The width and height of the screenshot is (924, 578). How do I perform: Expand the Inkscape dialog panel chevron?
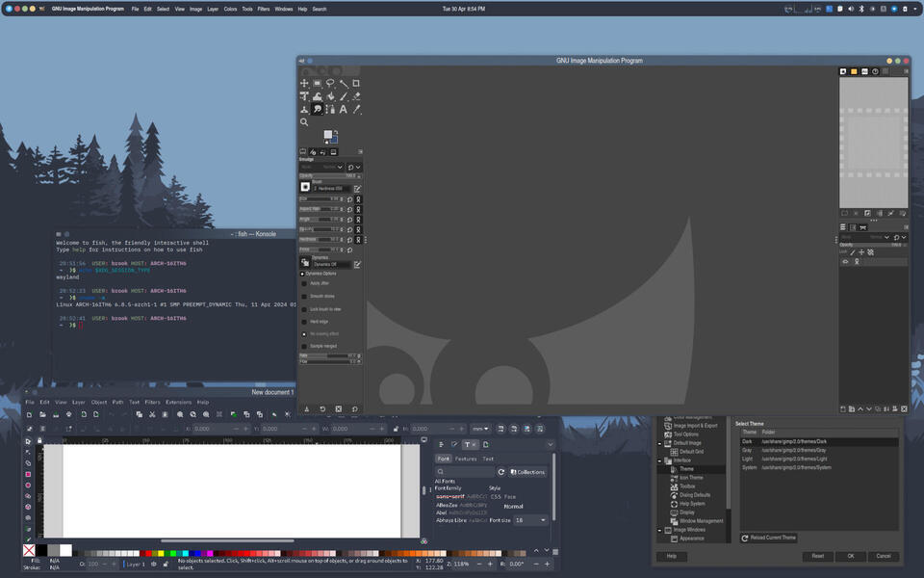(x=551, y=445)
